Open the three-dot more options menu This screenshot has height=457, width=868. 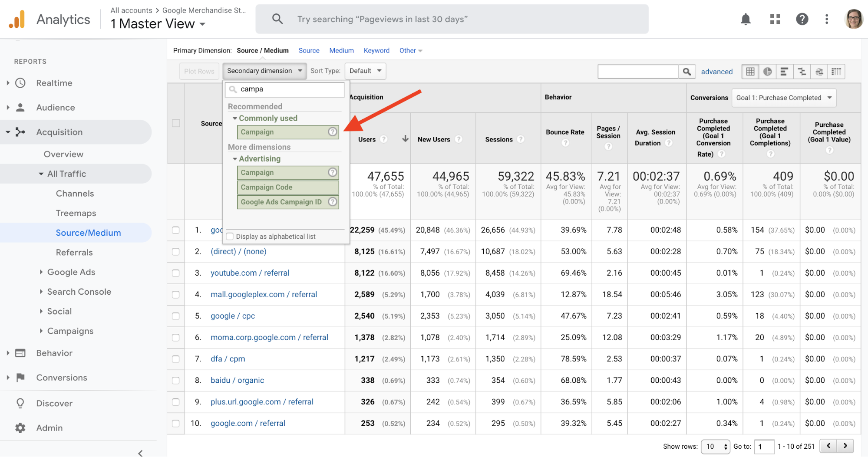tap(827, 19)
